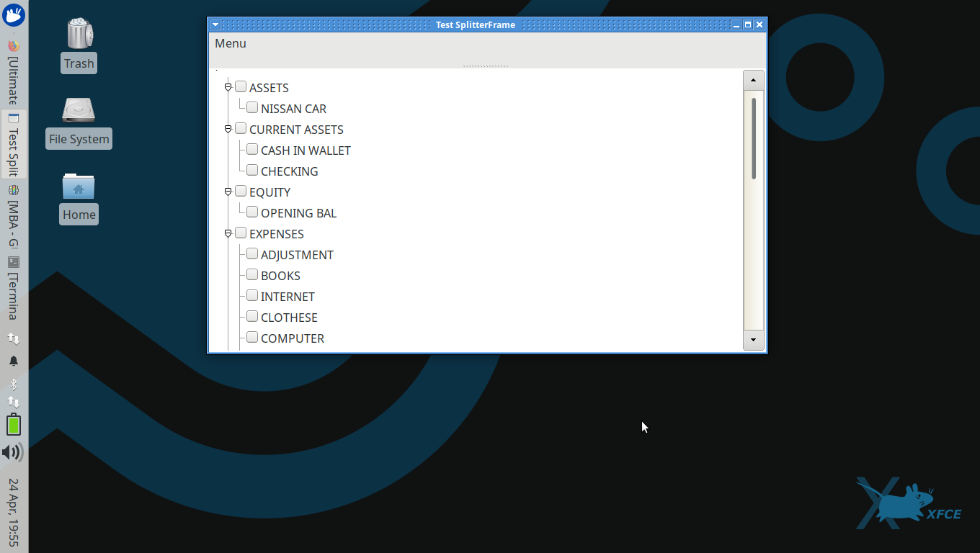Viewport: 980px width, 553px height.
Task: Open the Xfce applications menu icon
Action: pos(14,14)
